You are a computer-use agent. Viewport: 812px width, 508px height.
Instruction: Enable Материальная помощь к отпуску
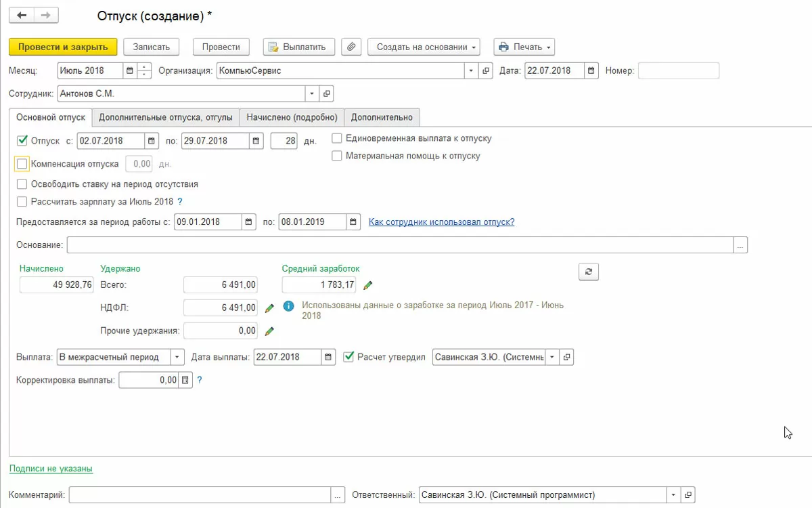pyautogui.click(x=337, y=156)
